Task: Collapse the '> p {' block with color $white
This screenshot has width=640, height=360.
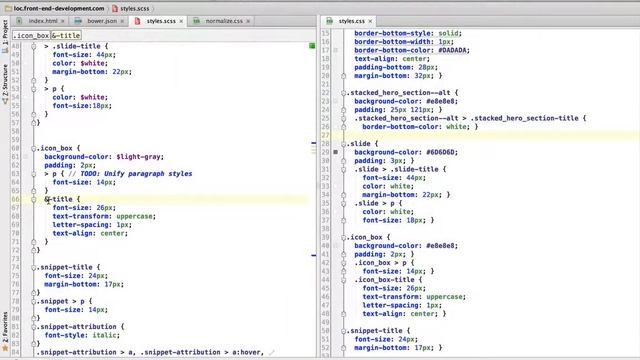Action: click(34, 89)
